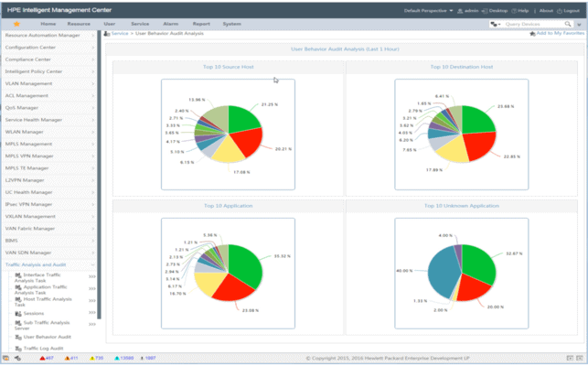
Task: Click blue 40.00% slice in Unknown Application pie
Action: click(x=443, y=272)
